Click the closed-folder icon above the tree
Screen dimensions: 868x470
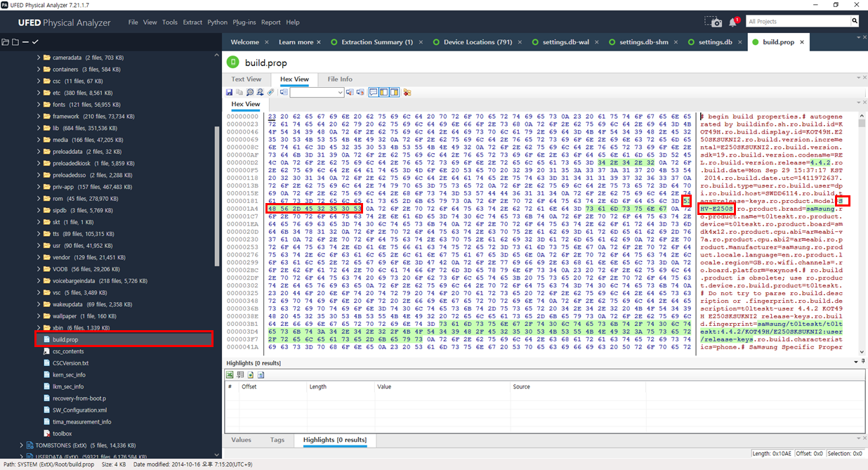pyautogui.click(x=15, y=42)
